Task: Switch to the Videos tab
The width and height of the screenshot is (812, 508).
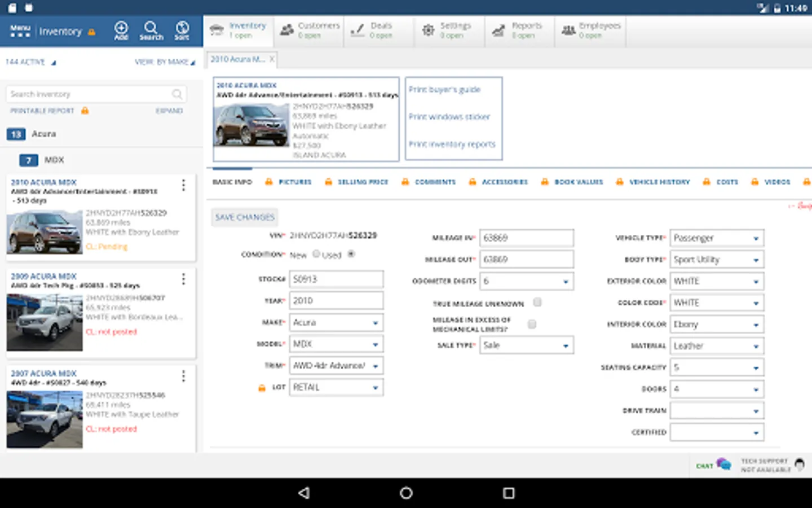Action: click(x=777, y=182)
